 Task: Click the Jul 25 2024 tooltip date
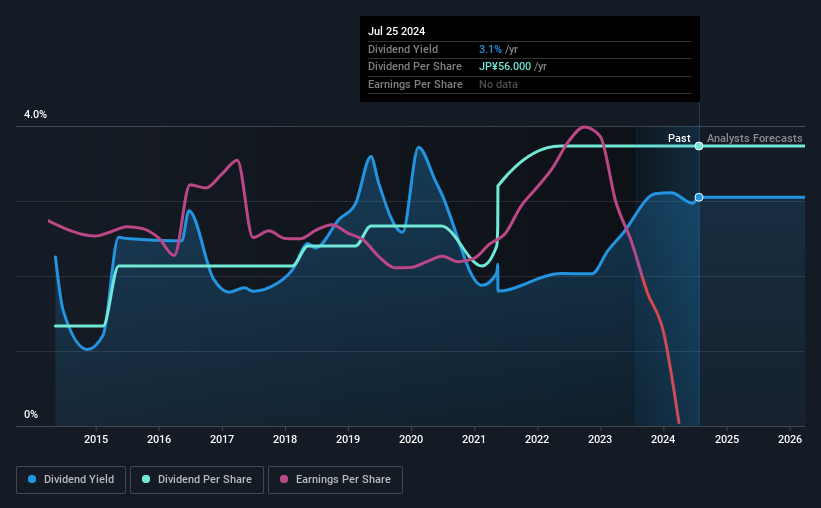pyautogui.click(x=396, y=31)
